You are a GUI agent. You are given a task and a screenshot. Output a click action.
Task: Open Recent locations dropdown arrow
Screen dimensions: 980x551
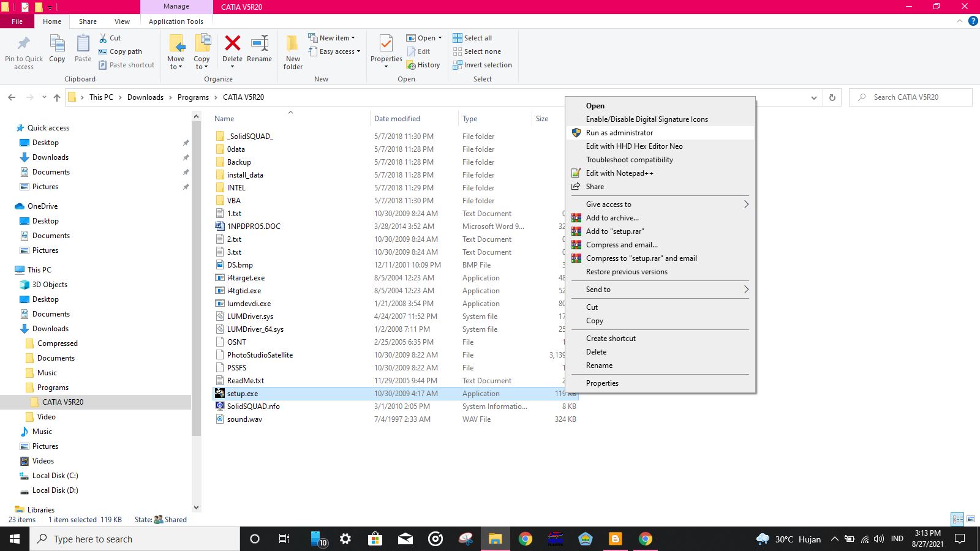44,97
